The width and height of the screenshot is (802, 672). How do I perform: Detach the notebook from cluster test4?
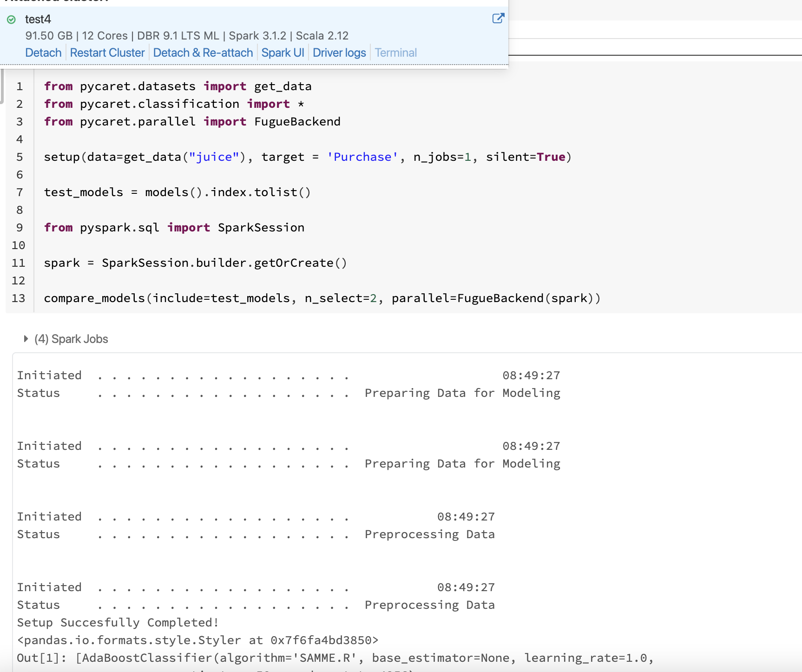point(43,53)
